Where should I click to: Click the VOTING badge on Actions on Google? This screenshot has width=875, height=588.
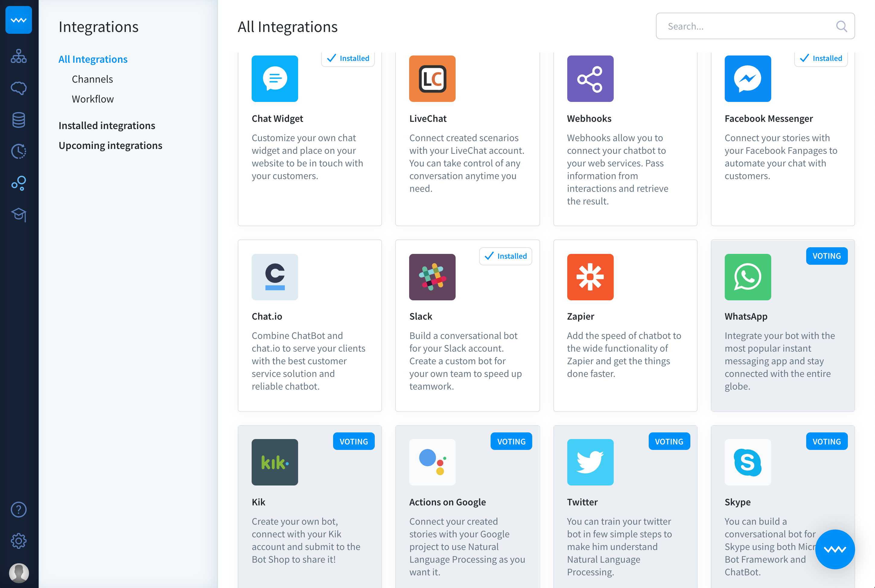[x=511, y=441]
